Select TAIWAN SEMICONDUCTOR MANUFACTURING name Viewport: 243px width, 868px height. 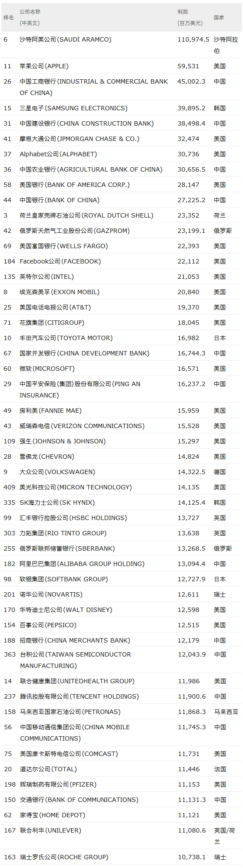pos(76,660)
